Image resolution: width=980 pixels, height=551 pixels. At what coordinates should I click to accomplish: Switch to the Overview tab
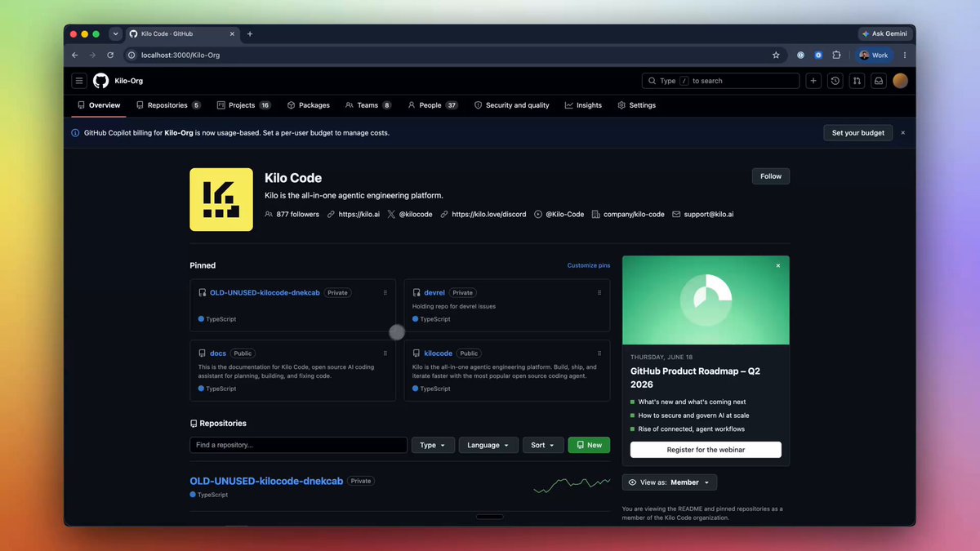pyautogui.click(x=99, y=105)
